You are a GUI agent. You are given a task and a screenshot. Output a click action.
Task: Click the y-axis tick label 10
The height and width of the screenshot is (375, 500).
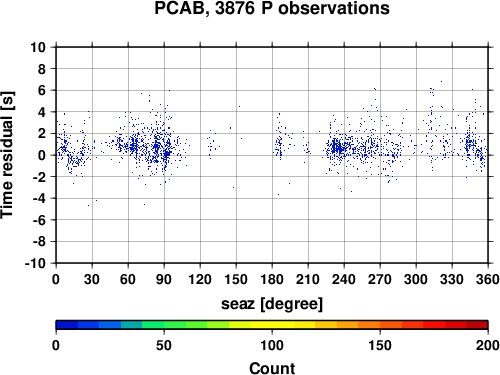tap(38, 47)
